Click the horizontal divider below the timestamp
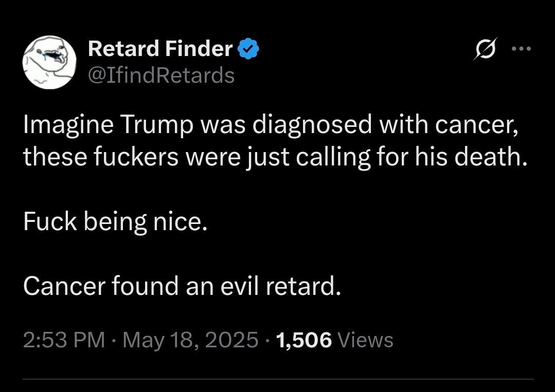The height and width of the screenshot is (392, 555). tap(277, 379)
